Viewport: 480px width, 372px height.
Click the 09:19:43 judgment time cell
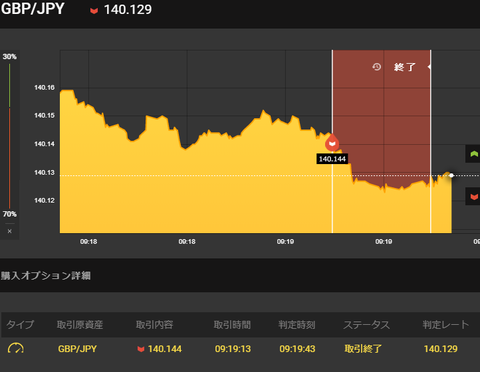(297, 349)
